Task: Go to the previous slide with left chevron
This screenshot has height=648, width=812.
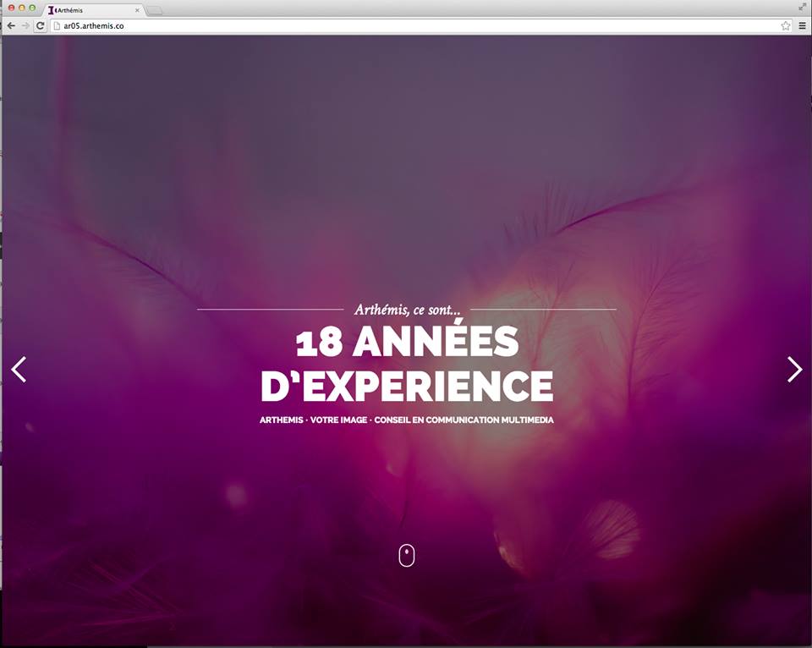Action: [x=19, y=370]
